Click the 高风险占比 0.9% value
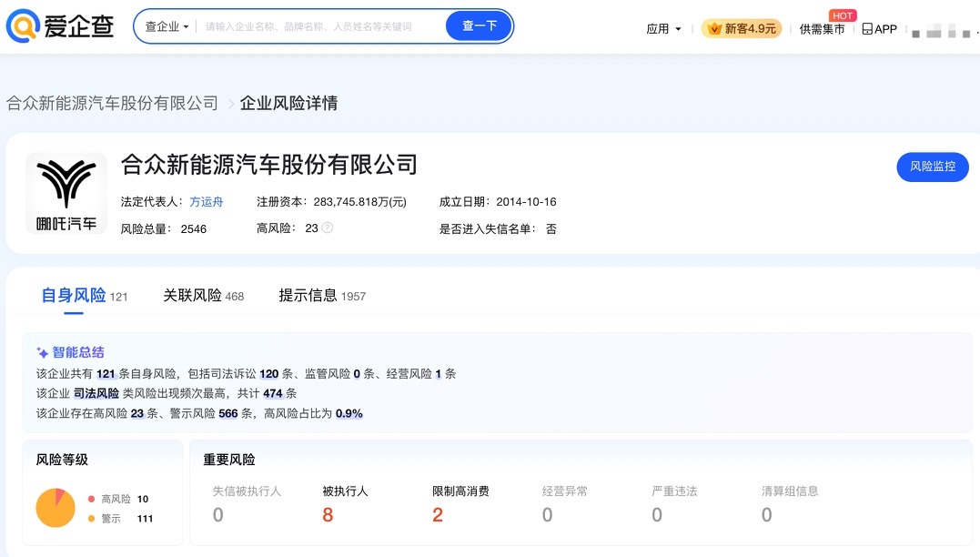Screen dimensions: 980x557 click(x=349, y=413)
